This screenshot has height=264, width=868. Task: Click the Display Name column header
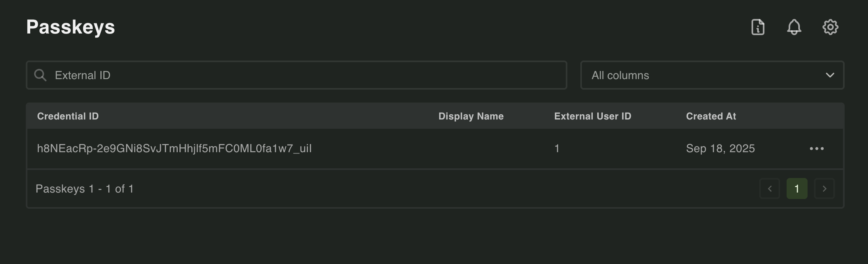click(x=470, y=116)
